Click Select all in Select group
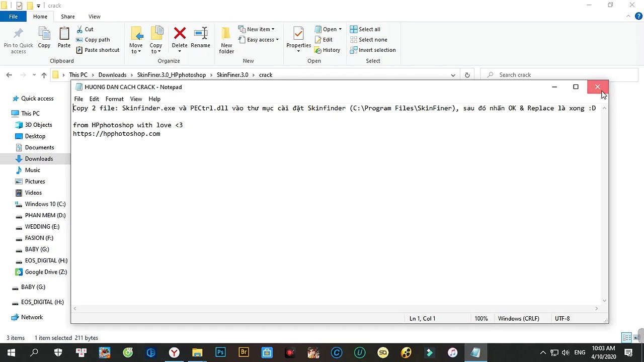 pos(365,29)
